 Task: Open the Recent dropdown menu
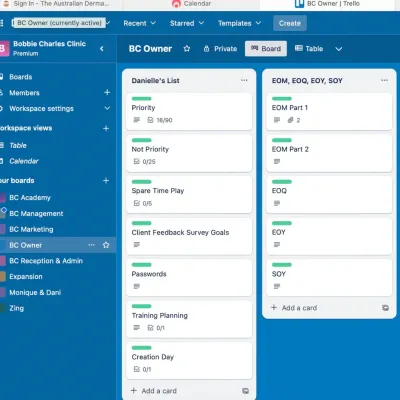(x=139, y=23)
